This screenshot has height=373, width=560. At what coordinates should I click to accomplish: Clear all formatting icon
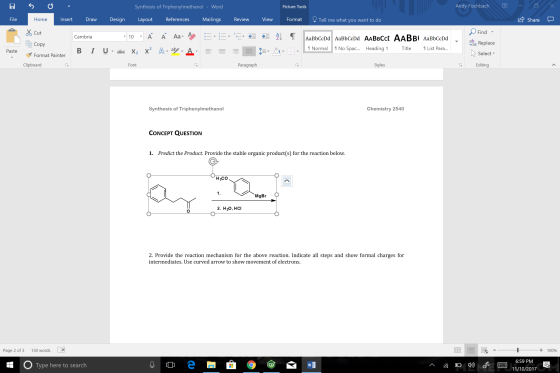[x=192, y=36]
